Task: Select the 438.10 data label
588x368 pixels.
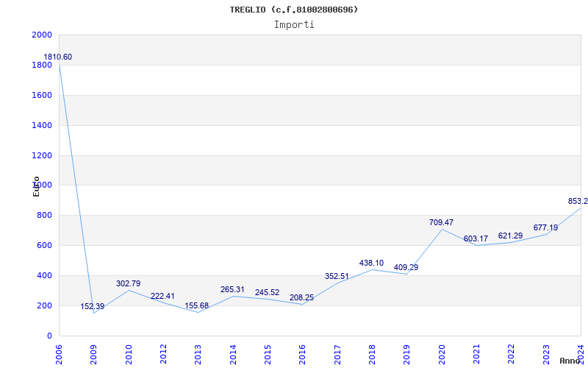Action: click(x=371, y=263)
